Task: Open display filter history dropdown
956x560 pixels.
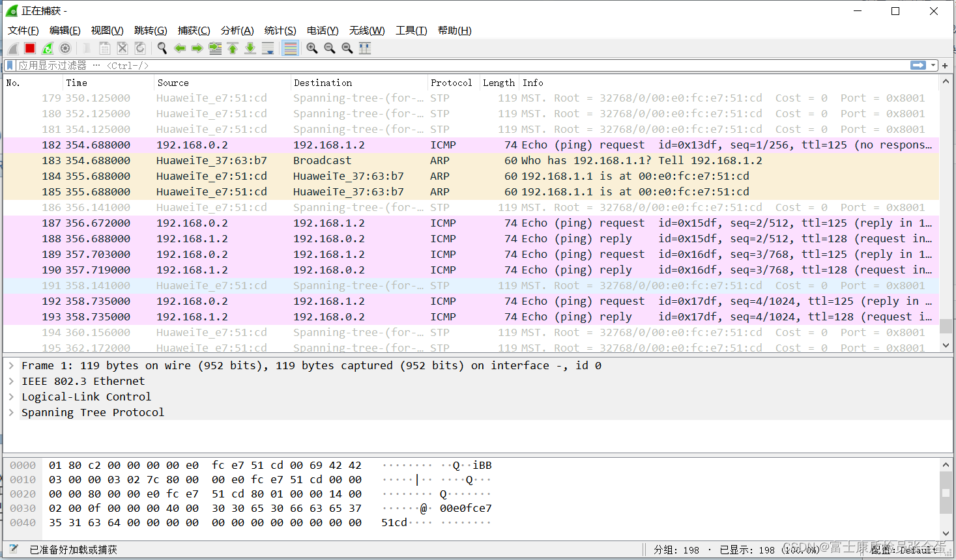Action: pyautogui.click(x=933, y=65)
